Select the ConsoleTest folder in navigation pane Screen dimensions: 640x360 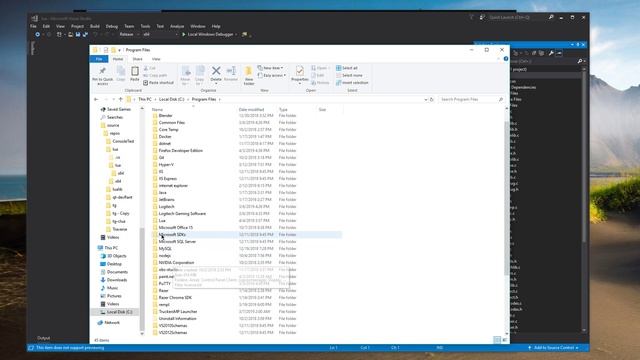click(123, 141)
